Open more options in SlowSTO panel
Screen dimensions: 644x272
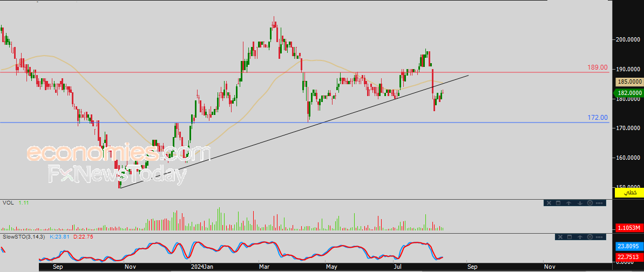coord(599,237)
